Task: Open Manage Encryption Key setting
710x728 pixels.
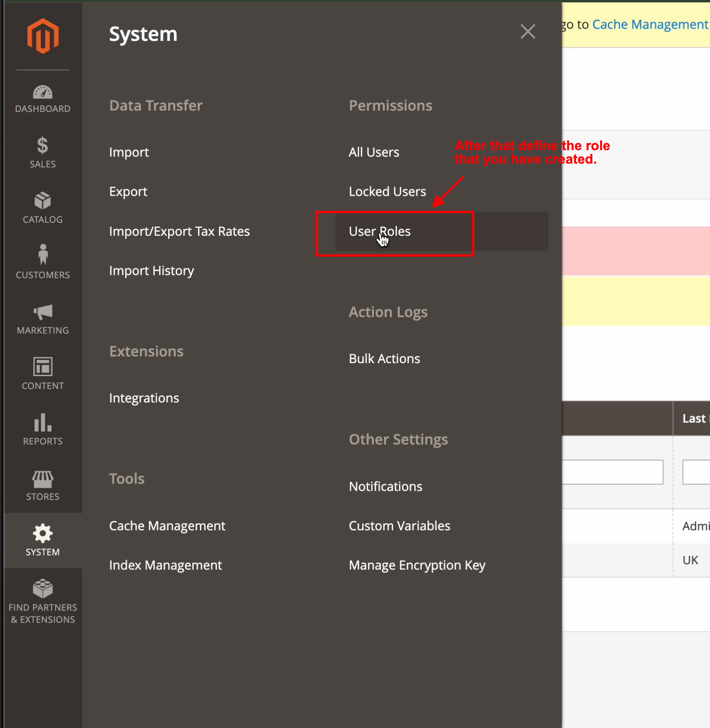Action: tap(417, 565)
